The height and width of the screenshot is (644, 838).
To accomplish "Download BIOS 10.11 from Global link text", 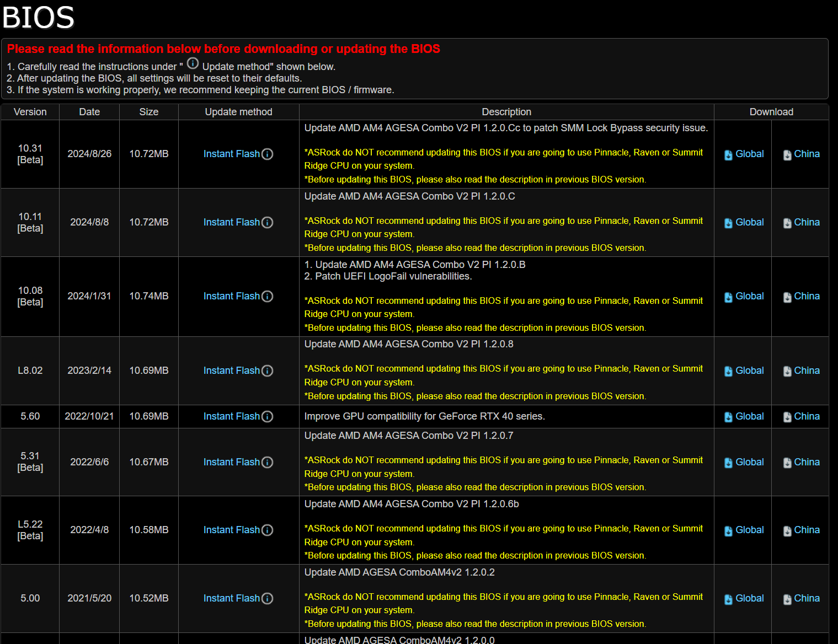I will click(x=749, y=222).
